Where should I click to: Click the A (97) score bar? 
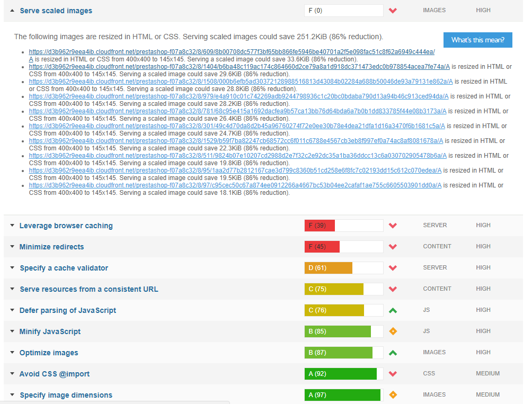coord(344,395)
